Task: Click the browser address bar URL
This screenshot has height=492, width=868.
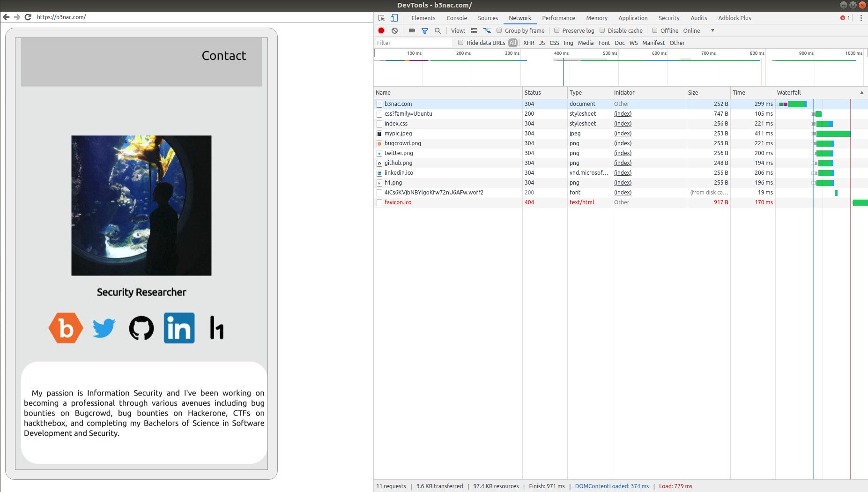Action: [x=61, y=17]
